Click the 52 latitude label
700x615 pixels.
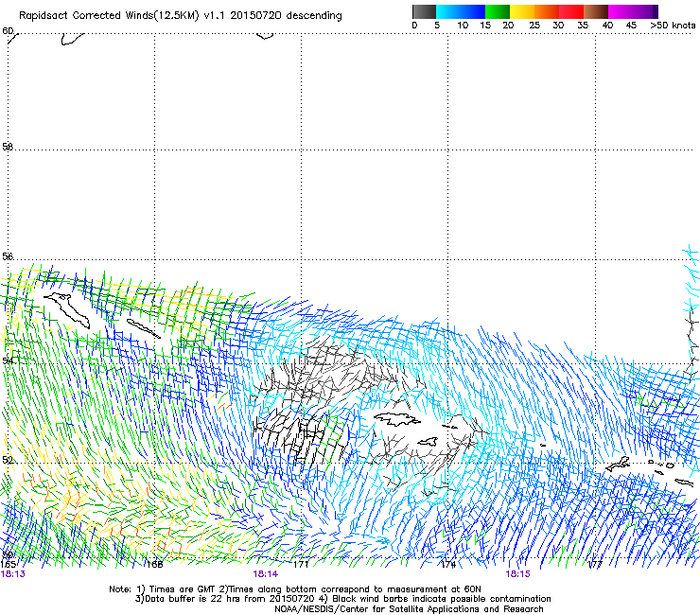pyautogui.click(x=8, y=460)
